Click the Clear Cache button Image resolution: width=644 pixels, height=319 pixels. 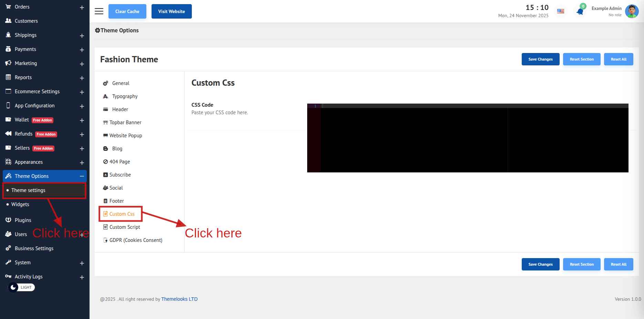click(127, 11)
